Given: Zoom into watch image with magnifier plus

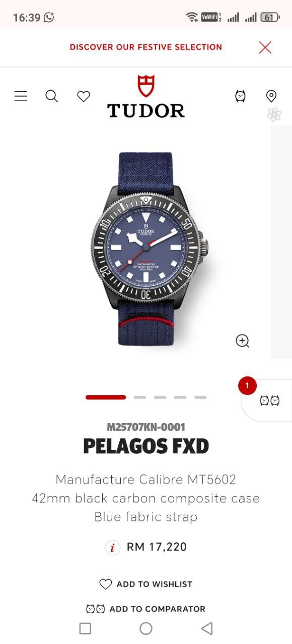Looking at the screenshot, I should (243, 341).
